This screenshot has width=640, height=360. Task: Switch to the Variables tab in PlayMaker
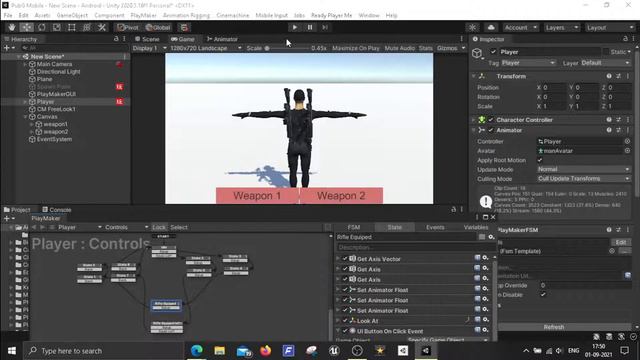point(476,227)
